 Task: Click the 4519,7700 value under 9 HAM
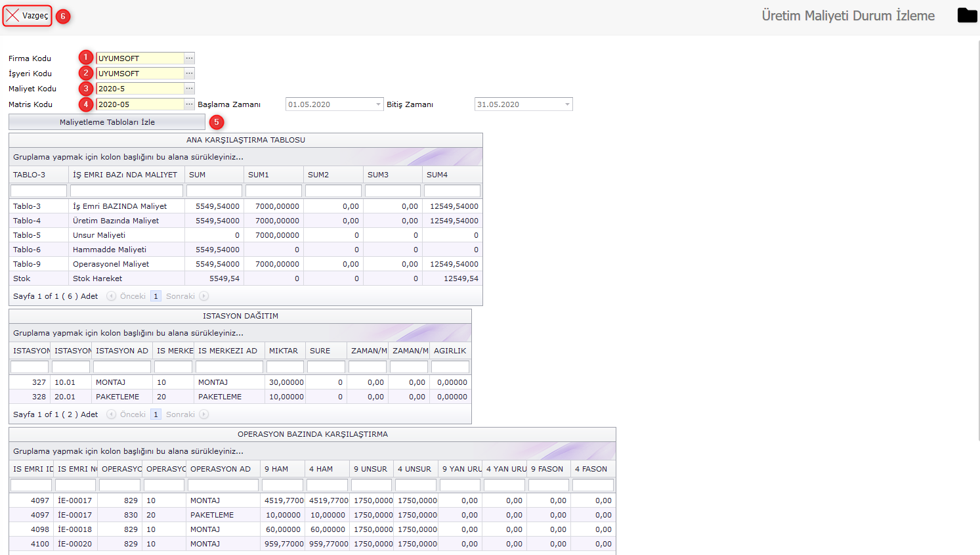[x=284, y=500]
